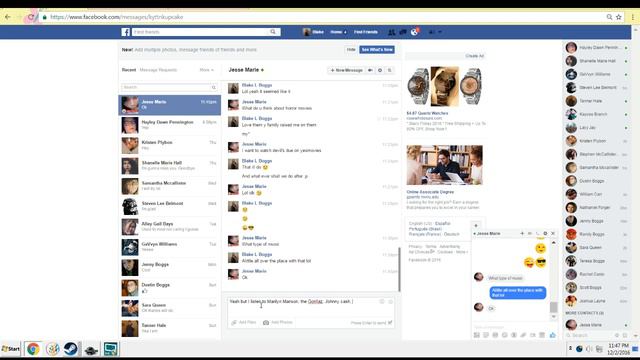The height and width of the screenshot is (360, 640).
Task: Switch to the Recent tab
Action: point(129,70)
